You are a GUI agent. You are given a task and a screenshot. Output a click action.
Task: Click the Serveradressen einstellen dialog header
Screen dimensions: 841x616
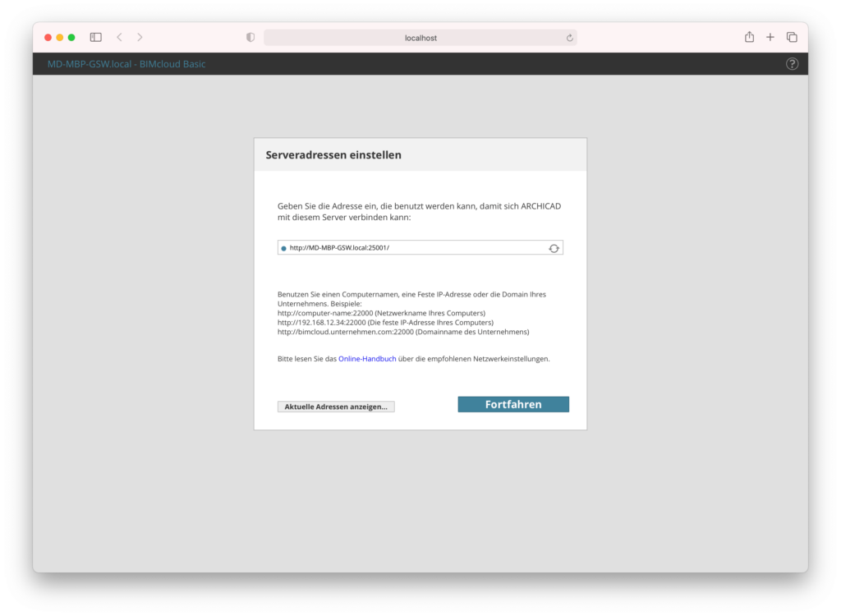tap(333, 154)
